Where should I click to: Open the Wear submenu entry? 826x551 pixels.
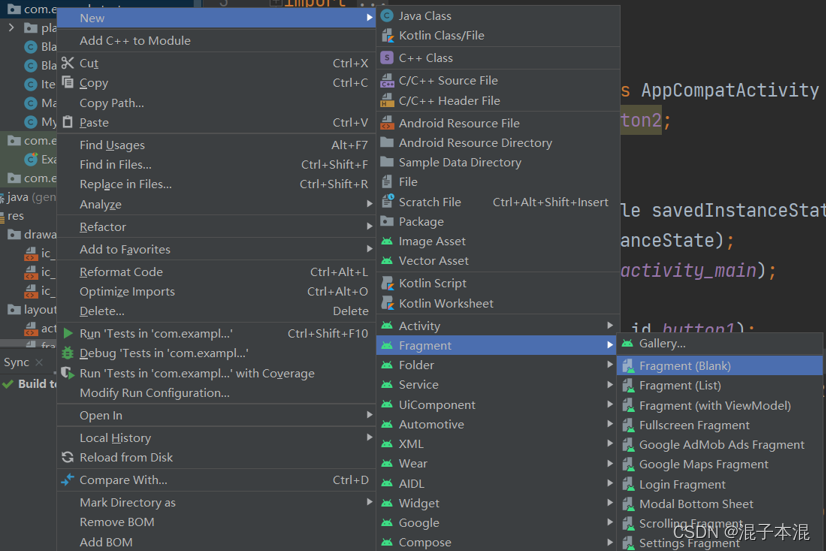[x=497, y=464]
